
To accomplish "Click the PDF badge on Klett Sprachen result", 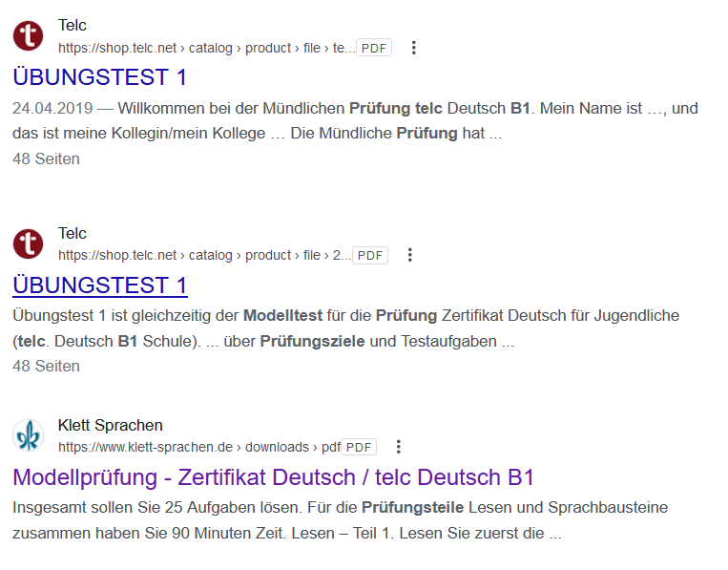I will [359, 447].
